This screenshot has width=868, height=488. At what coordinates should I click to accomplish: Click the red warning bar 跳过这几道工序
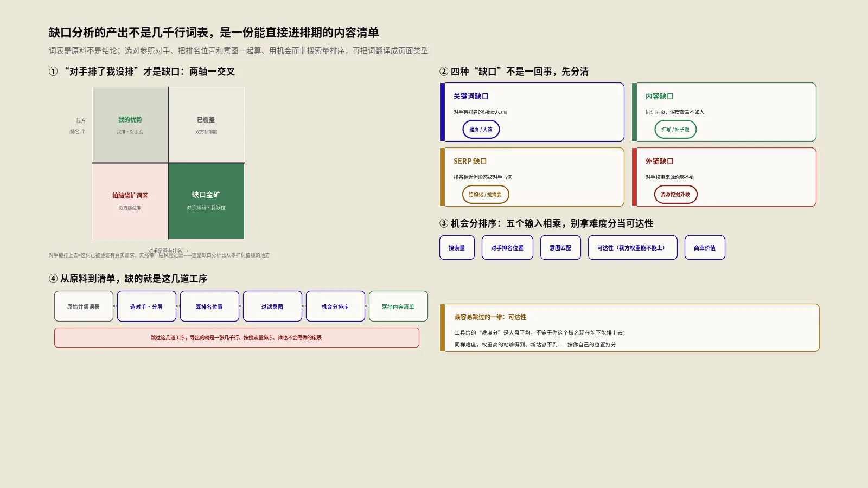click(x=237, y=337)
